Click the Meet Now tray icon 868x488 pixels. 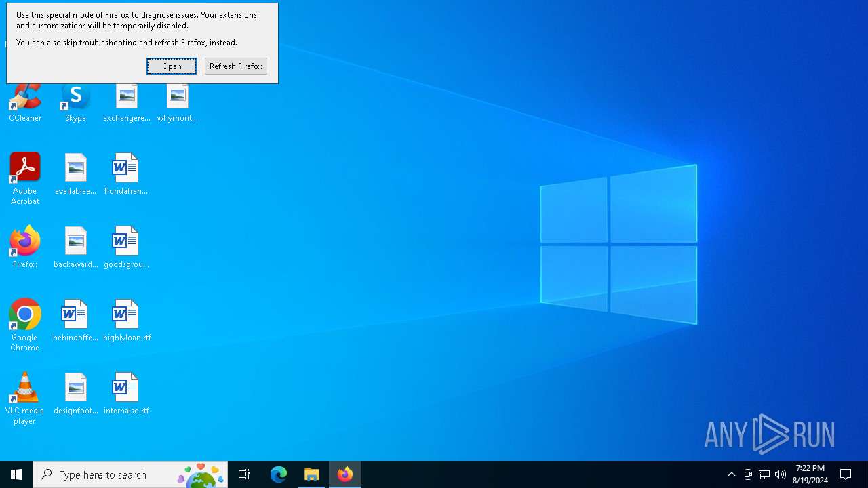(x=748, y=474)
